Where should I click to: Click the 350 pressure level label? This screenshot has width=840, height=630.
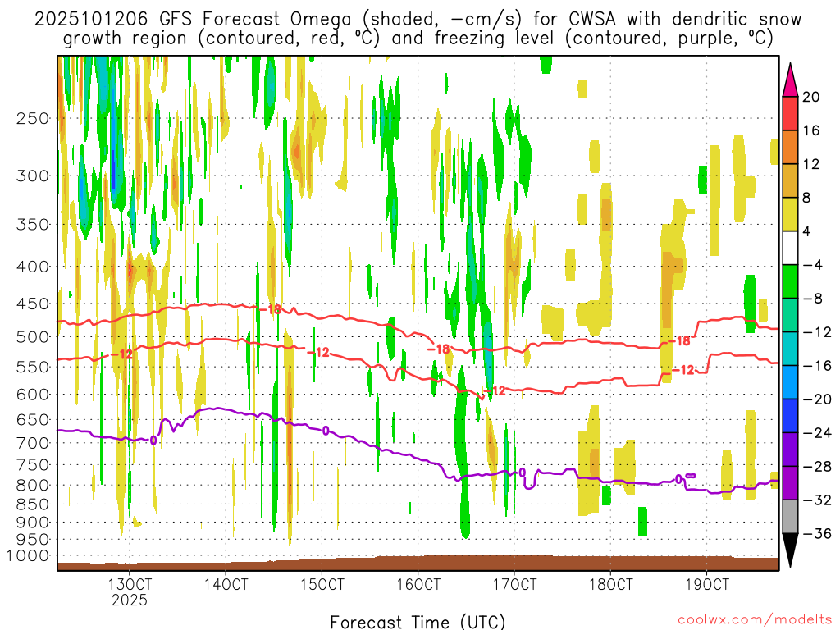click(x=33, y=225)
